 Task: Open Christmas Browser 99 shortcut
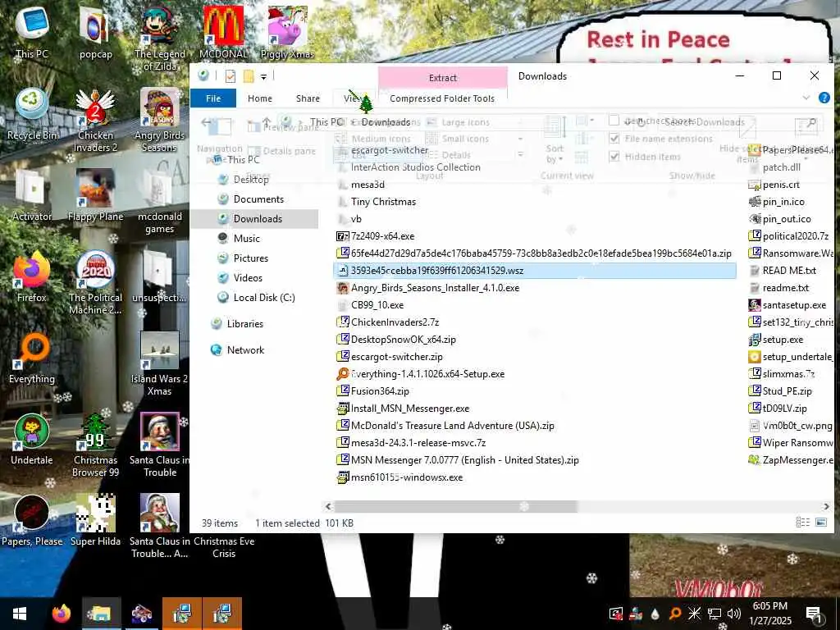[95, 445]
